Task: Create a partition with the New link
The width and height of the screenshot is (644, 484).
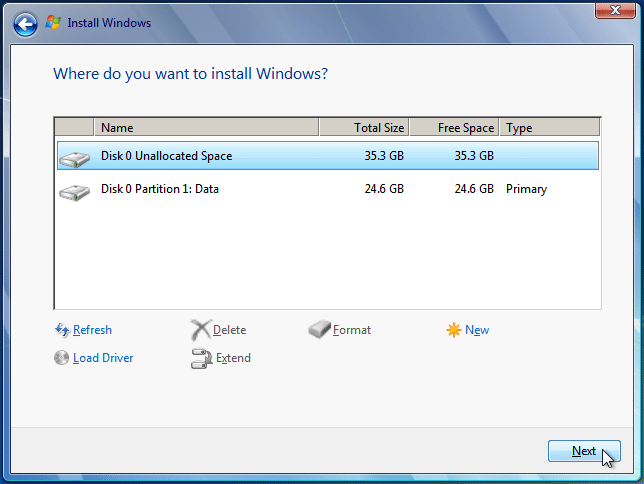Action: click(x=477, y=330)
